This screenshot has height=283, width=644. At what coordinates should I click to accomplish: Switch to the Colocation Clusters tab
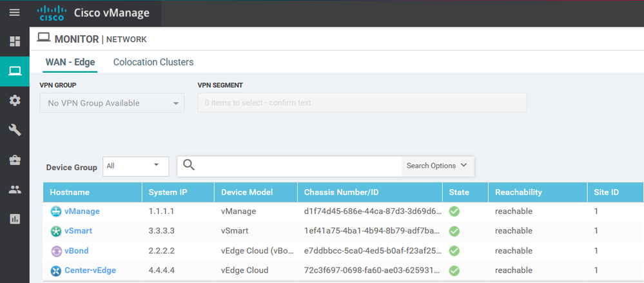click(153, 62)
